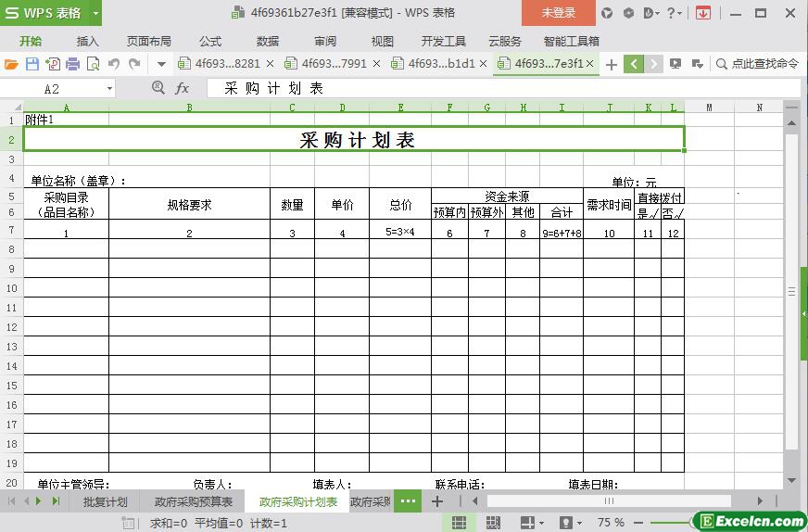This screenshot has width=808, height=532.
Task: Add a new document tab with plus icon
Action: pos(612,65)
